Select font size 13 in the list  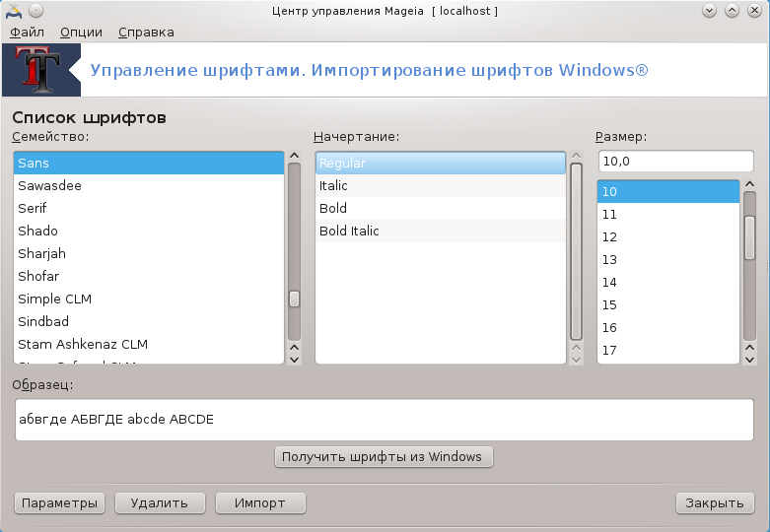(x=668, y=259)
